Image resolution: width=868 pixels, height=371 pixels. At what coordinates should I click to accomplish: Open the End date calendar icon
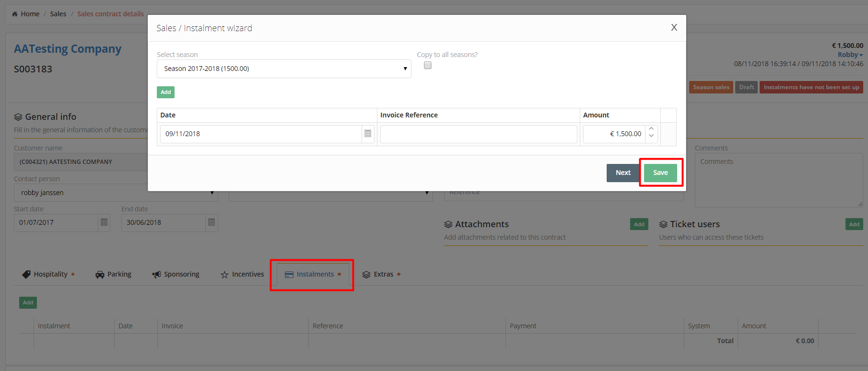click(211, 222)
